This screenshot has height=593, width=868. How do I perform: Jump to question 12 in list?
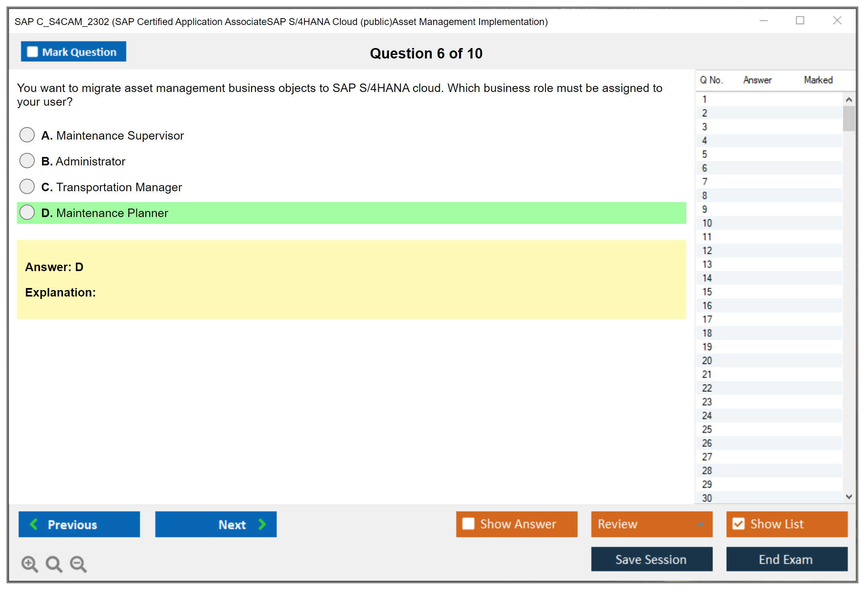tap(707, 251)
